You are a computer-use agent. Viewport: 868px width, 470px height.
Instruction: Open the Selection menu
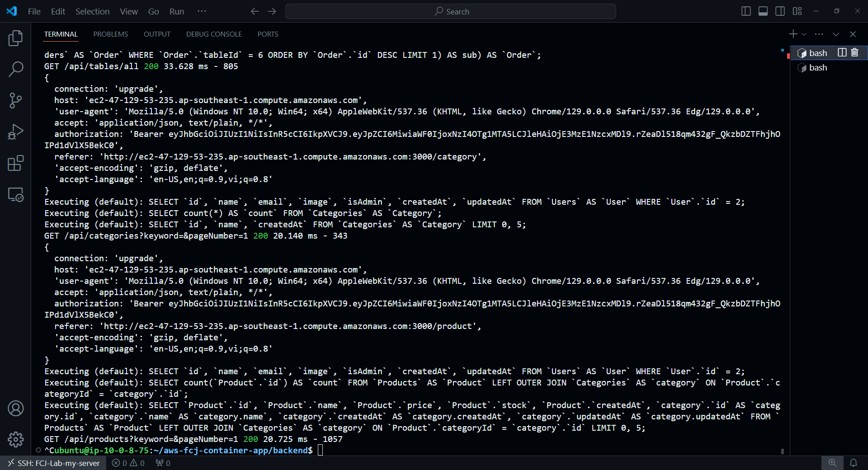click(x=92, y=11)
